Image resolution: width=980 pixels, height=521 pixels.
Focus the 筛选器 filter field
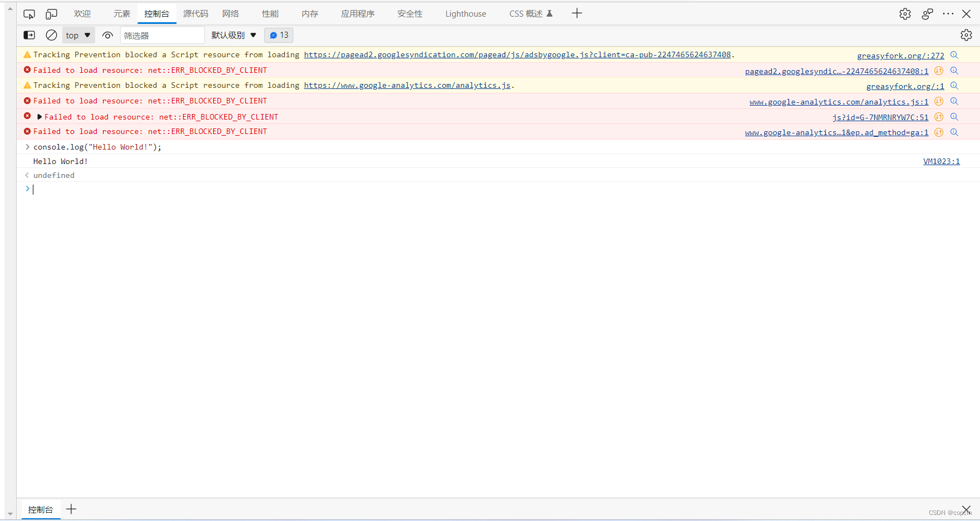[162, 35]
